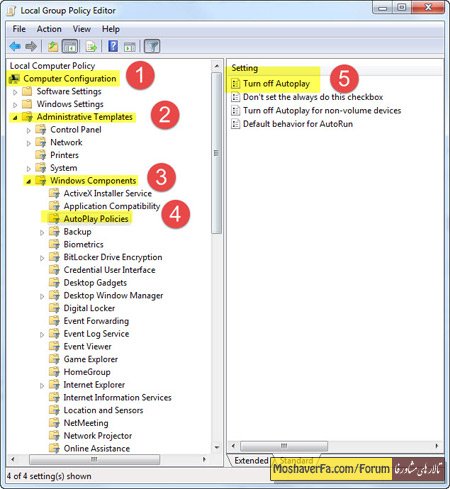The width and height of the screenshot is (450, 489).
Task: Click the NetMeeting folder icon
Action: (54, 423)
